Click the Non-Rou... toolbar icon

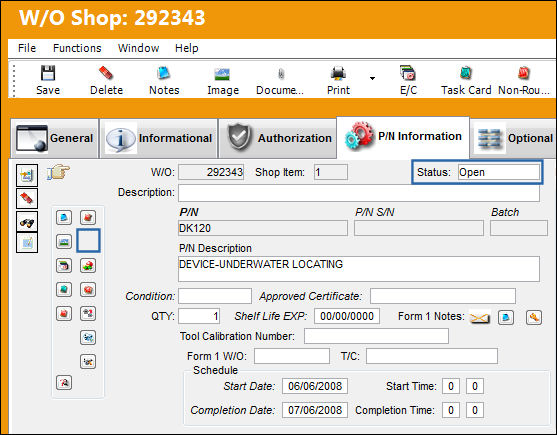point(524,73)
